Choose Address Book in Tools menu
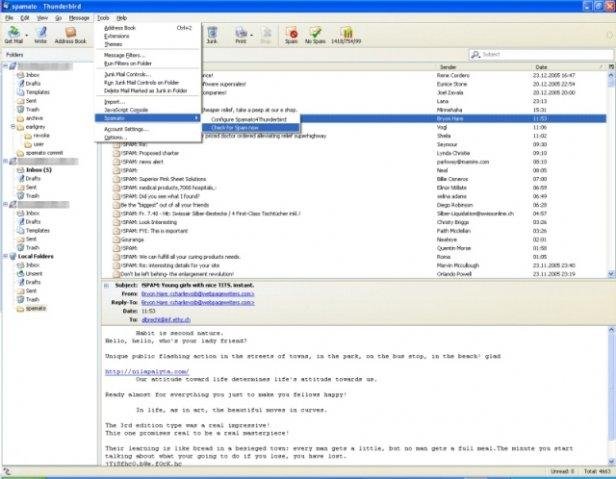The height and width of the screenshot is (479, 616). tap(148, 28)
